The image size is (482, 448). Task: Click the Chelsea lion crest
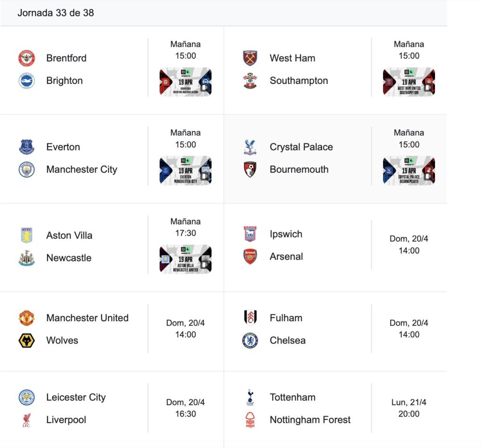tap(250, 341)
